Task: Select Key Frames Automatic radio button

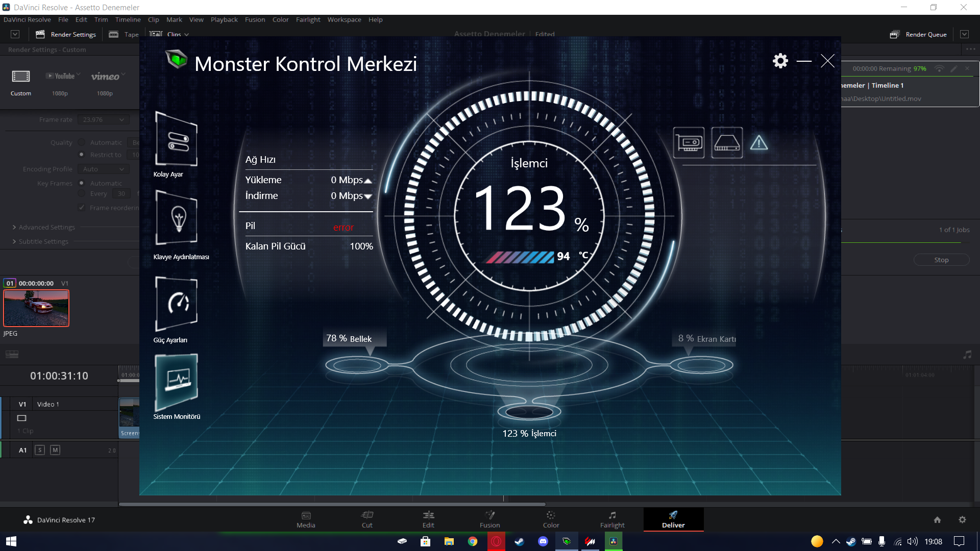Action: (x=81, y=183)
